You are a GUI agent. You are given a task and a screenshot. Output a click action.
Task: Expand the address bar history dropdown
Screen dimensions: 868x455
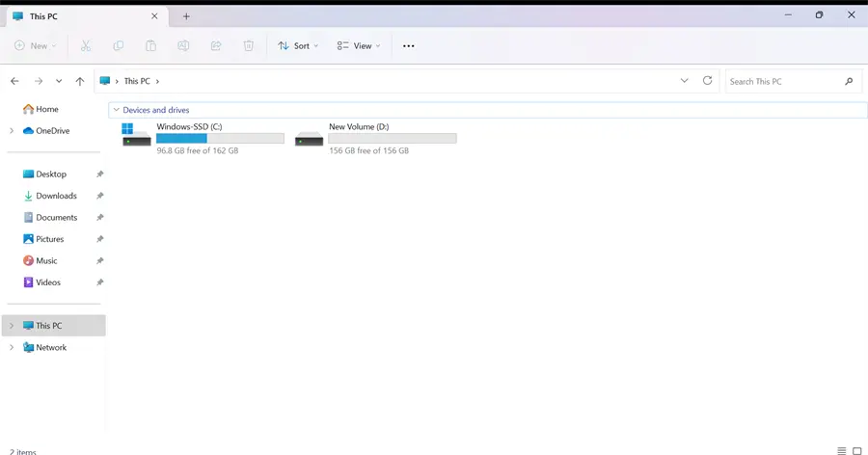[x=684, y=81]
